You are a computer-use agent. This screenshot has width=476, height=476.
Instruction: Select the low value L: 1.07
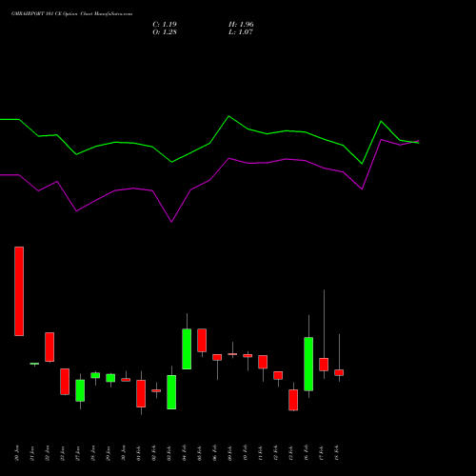click(x=241, y=32)
